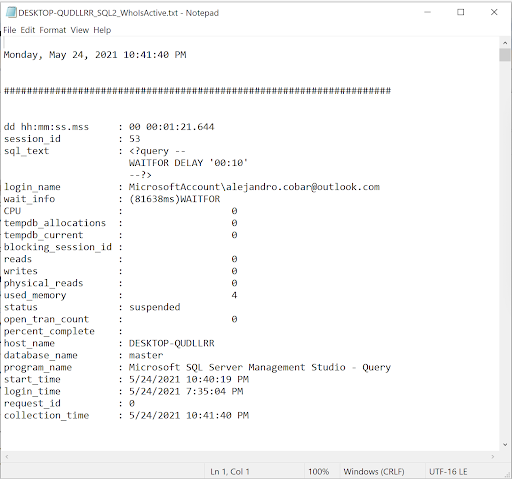Viewport: 512px width, 479px height.
Task: Maximize the Notepad window
Action: 461,12
